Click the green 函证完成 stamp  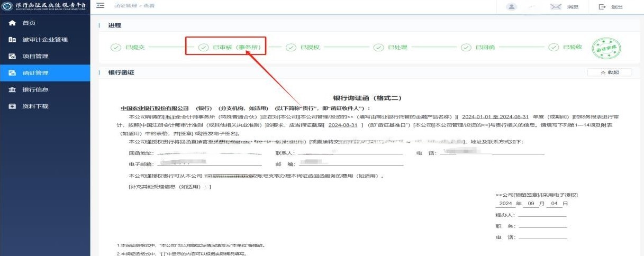(605, 48)
